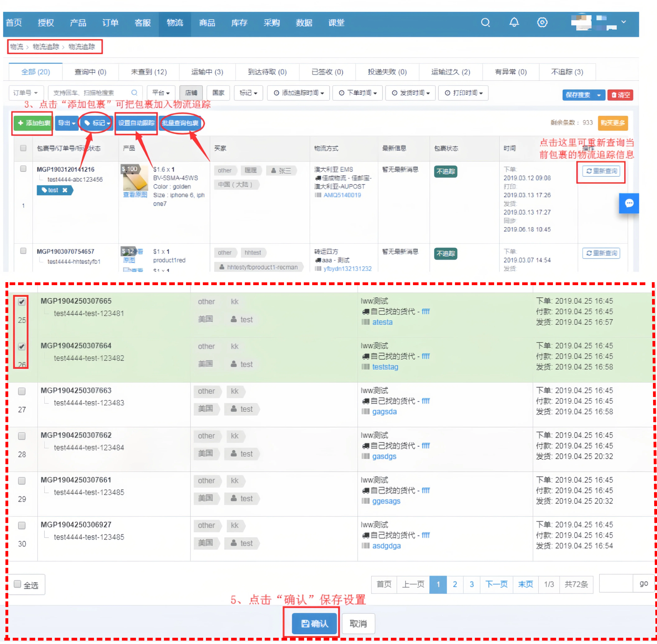This screenshot has width=657, height=644.
Task: Click the 确认 save button
Action: (x=314, y=623)
